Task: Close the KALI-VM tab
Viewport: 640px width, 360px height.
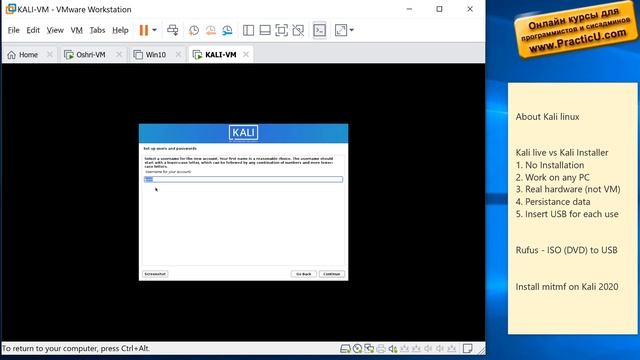Action: click(246, 54)
